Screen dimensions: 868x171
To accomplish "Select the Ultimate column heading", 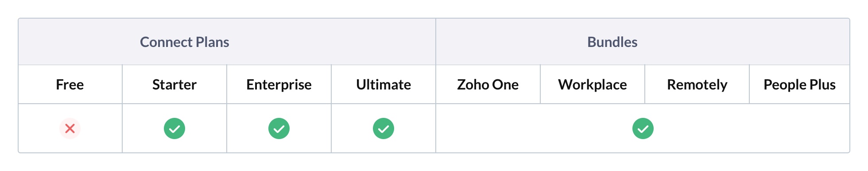I will [x=384, y=85].
